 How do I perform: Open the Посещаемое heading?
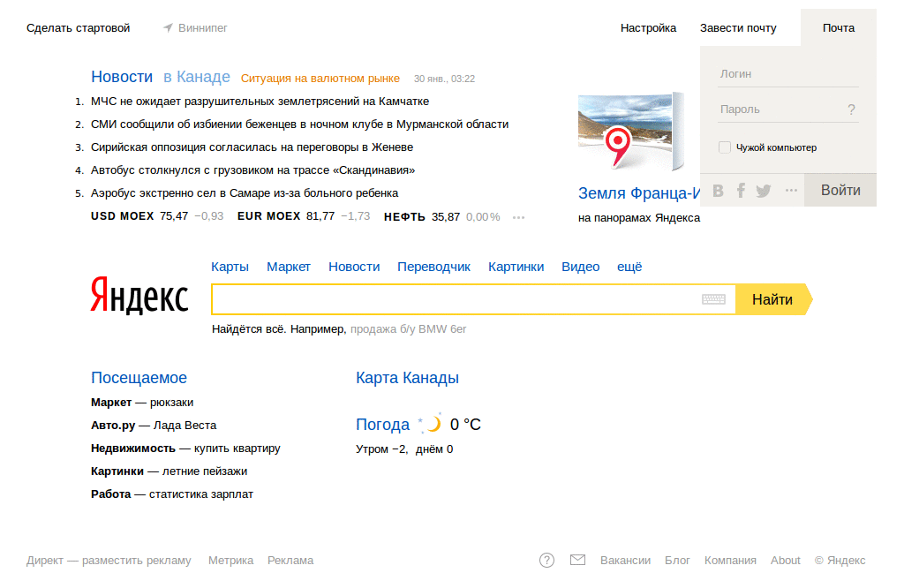pyautogui.click(x=139, y=378)
